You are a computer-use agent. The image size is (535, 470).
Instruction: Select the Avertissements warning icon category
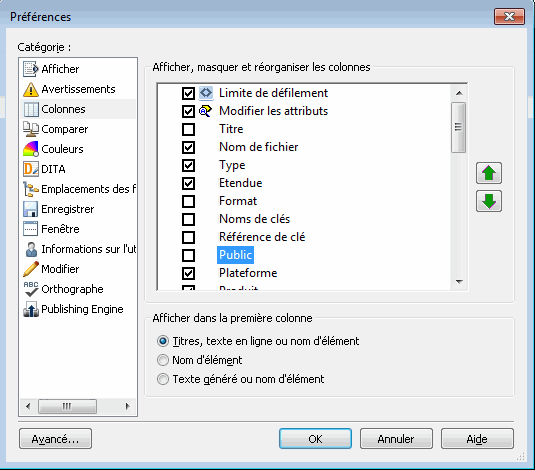point(30,89)
